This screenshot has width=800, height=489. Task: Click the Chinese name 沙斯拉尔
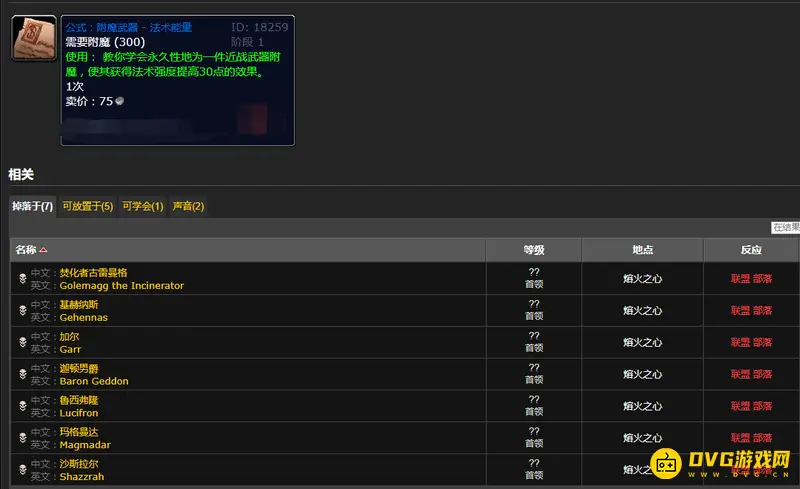79,464
